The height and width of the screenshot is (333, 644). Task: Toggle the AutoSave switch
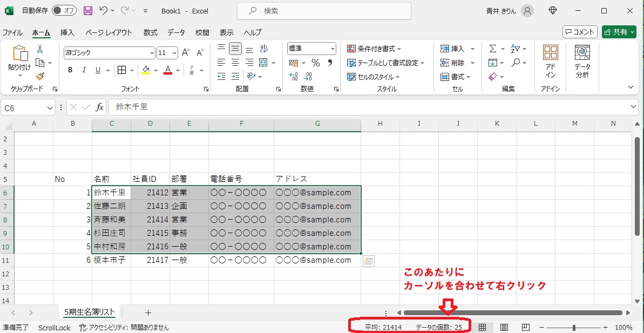pyautogui.click(x=64, y=11)
